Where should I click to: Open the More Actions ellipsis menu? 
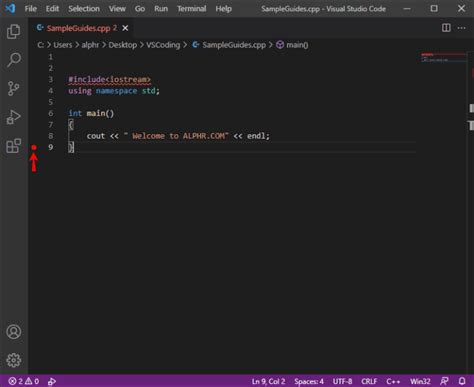point(462,28)
